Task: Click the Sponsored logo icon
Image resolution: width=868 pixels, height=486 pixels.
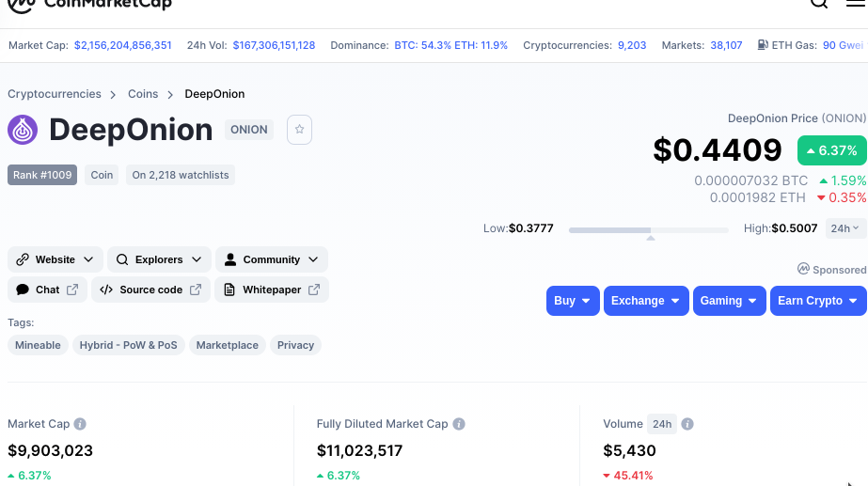Action: (x=803, y=269)
